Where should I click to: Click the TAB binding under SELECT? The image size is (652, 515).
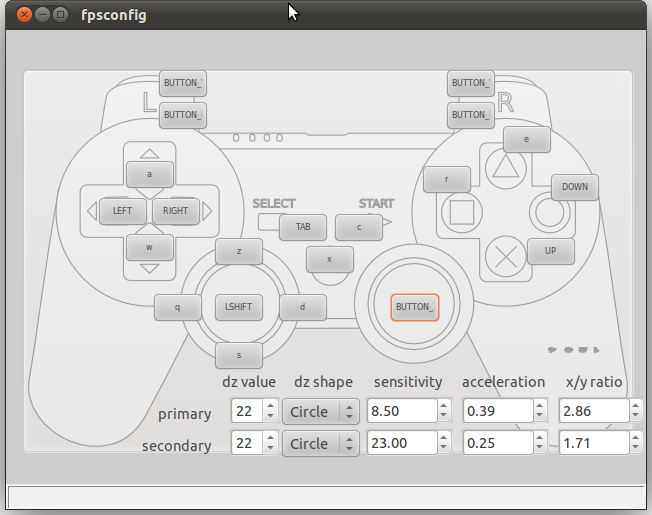pos(303,227)
